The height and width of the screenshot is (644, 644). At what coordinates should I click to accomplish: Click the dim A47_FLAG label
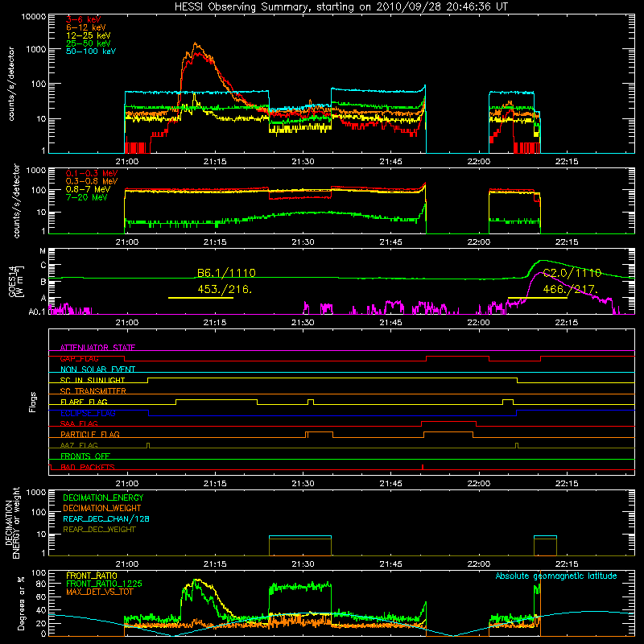(x=79, y=446)
